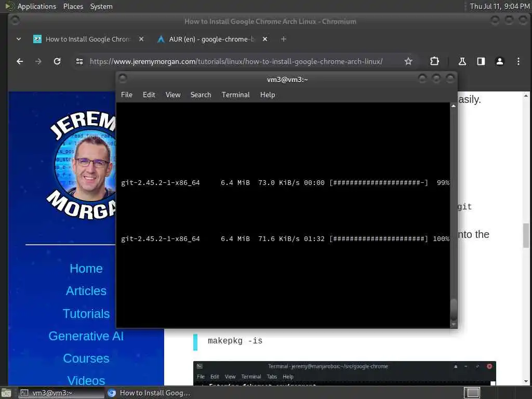532x399 pixels.
Task: Go back using Chromium's back arrow
Action: tap(20, 61)
